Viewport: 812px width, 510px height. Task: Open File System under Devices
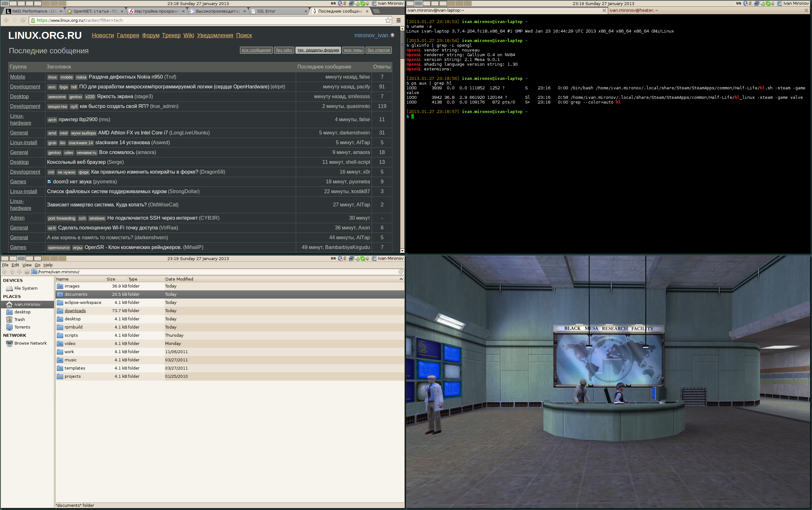21,288
